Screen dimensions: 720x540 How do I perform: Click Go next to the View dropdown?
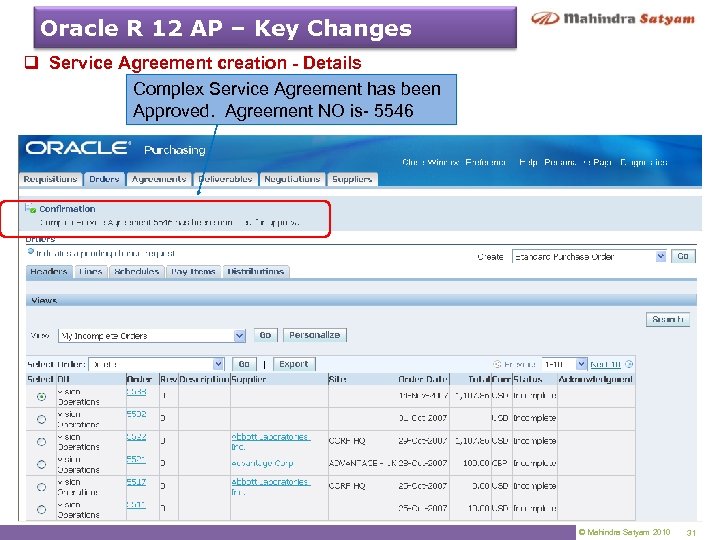(265, 335)
